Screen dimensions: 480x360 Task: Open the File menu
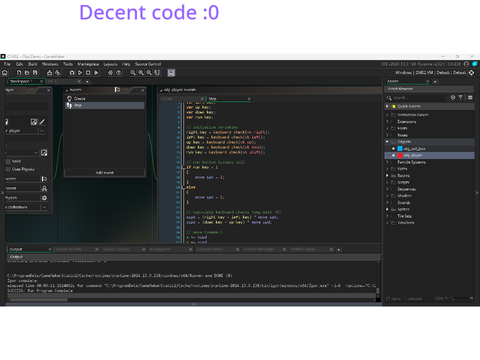coord(7,64)
